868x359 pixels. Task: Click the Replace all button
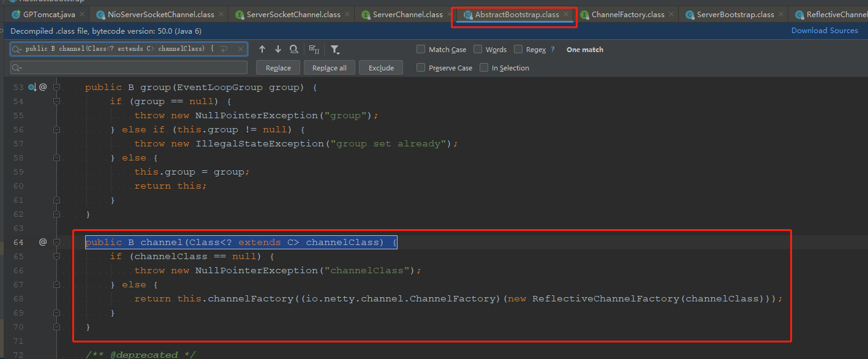pyautogui.click(x=329, y=67)
